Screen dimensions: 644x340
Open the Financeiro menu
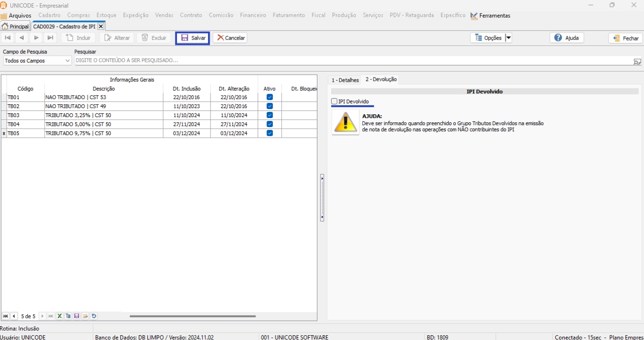click(253, 15)
